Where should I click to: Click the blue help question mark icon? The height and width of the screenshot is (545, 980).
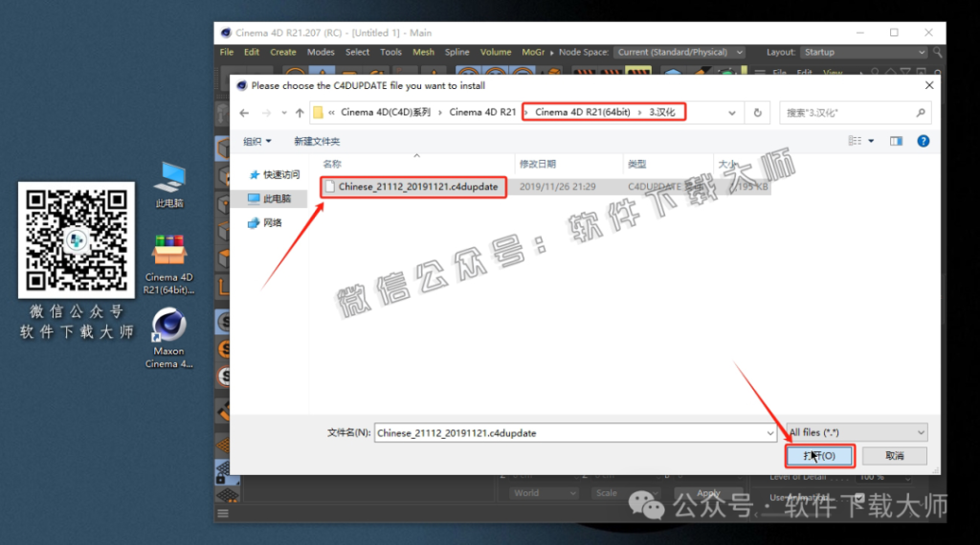924,141
